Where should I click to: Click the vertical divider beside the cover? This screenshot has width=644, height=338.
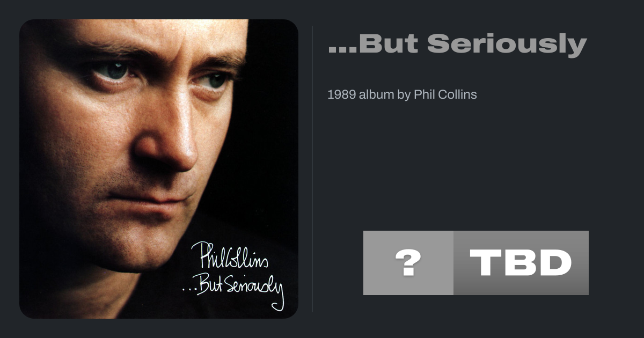tap(313, 169)
